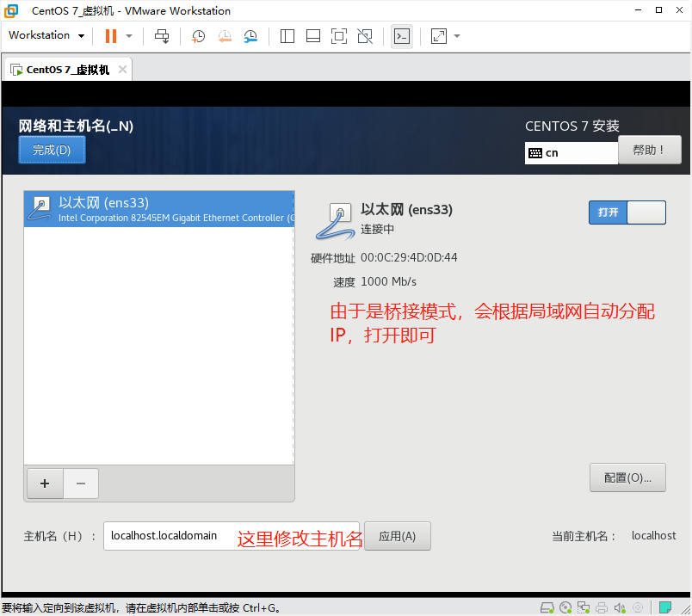Click the USB camera device status icon
This screenshot has height=616, width=692.
pyautogui.click(x=638, y=608)
